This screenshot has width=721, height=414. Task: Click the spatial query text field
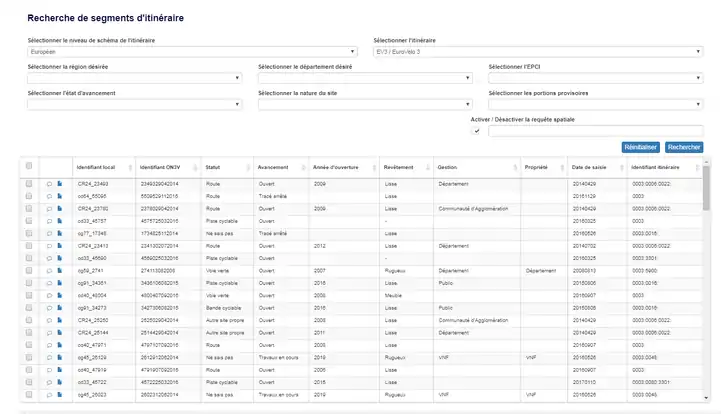point(594,130)
